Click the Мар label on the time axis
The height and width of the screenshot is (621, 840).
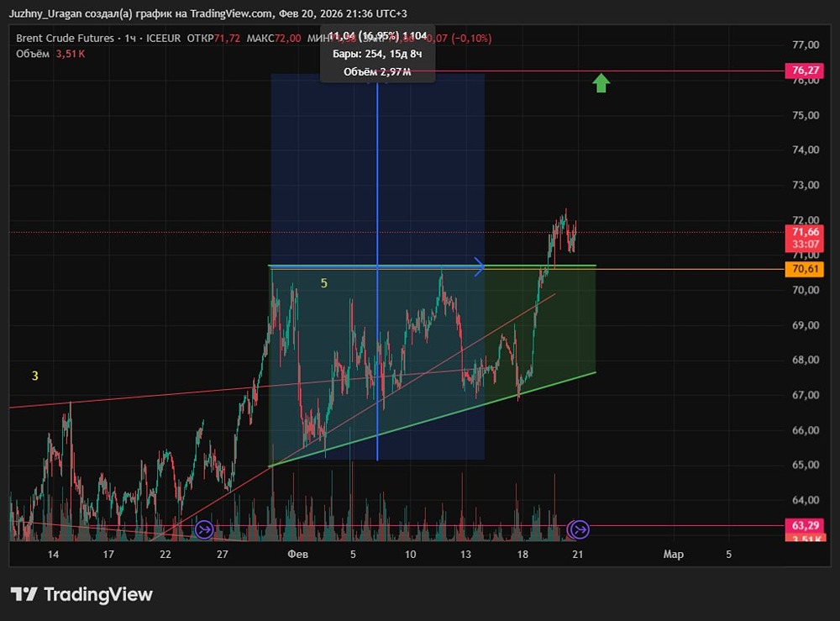[674, 554]
